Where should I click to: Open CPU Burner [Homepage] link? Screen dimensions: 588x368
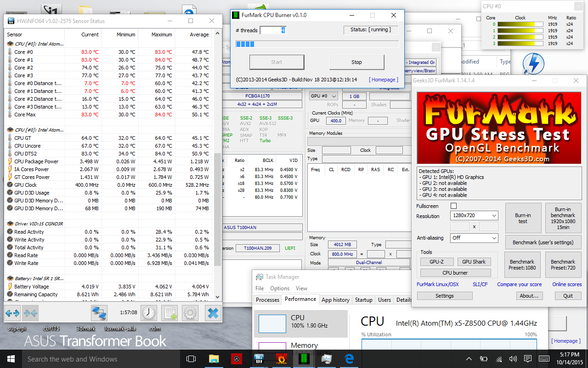[x=383, y=80]
